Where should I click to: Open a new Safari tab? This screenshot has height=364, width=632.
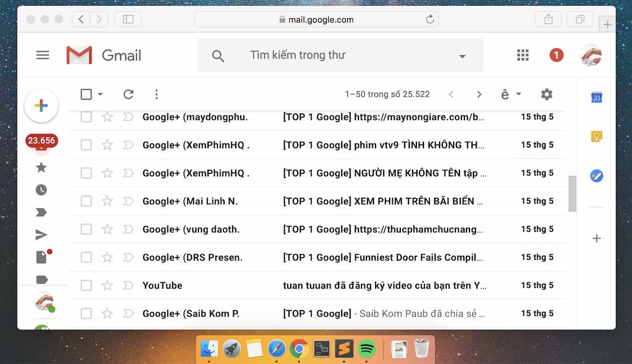tap(607, 24)
